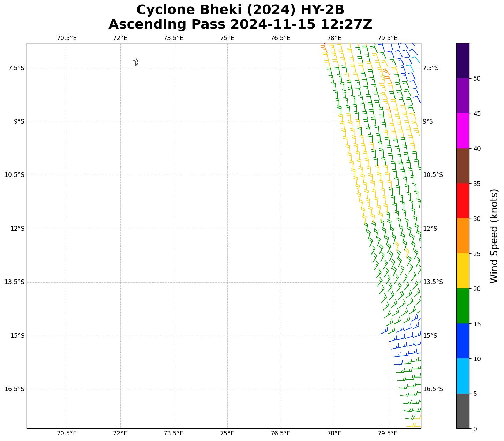This screenshot has width=504, height=441.
Task: Click the Cyclone Bheki (2024) HY-2B title
Action: click(240, 10)
